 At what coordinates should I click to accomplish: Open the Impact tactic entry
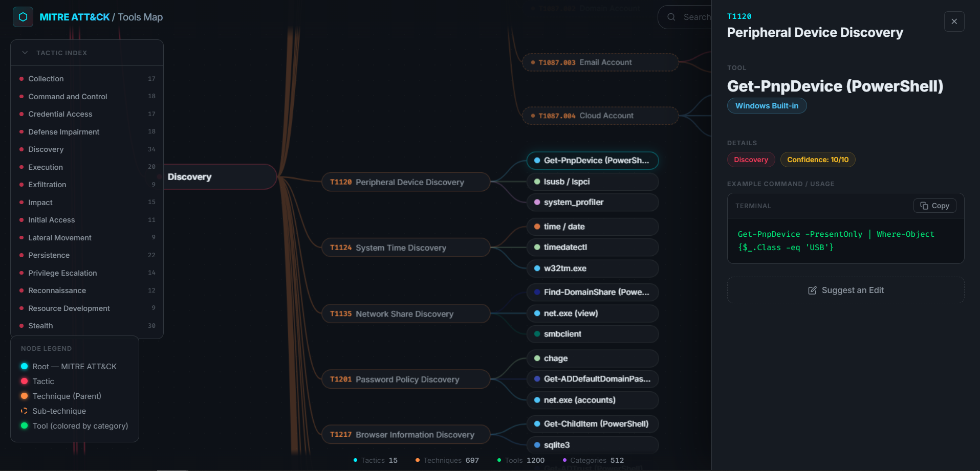[87, 203]
